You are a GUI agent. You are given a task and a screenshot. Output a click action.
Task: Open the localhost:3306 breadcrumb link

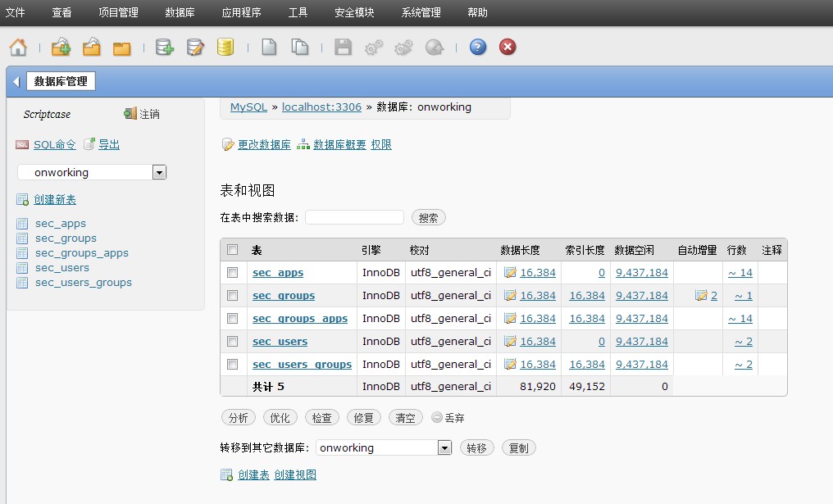coord(321,107)
